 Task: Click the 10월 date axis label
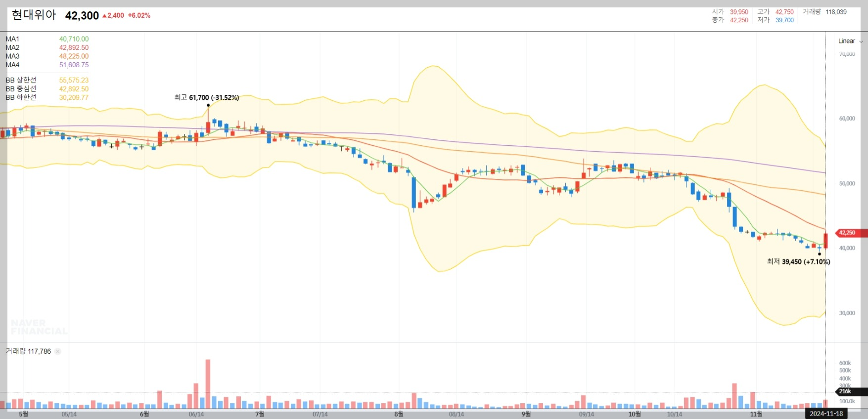pyautogui.click(x=635, y=414)
